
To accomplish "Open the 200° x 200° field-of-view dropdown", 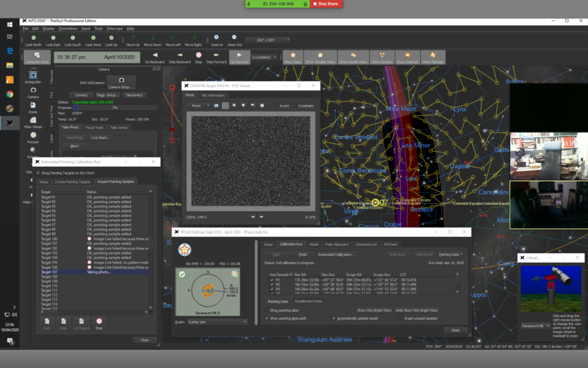I will tap(268, 40).
